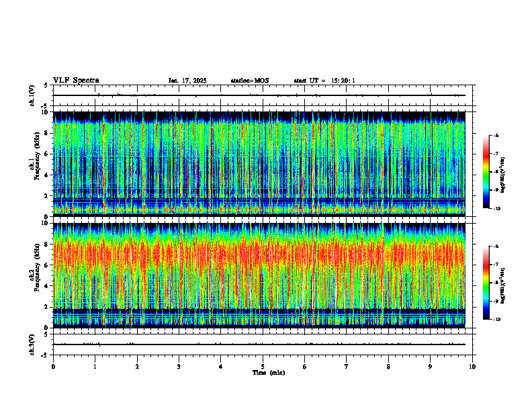
Task: Click the "8" tick on ch.1 frequency axis
Action: tap(47, 133)
